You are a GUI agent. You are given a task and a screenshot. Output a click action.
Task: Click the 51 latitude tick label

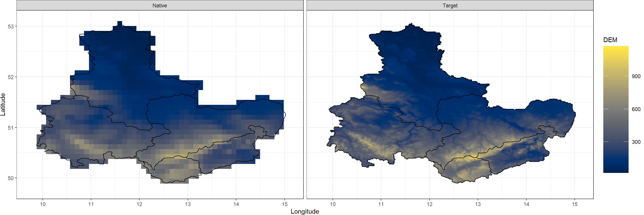(11, 128)
